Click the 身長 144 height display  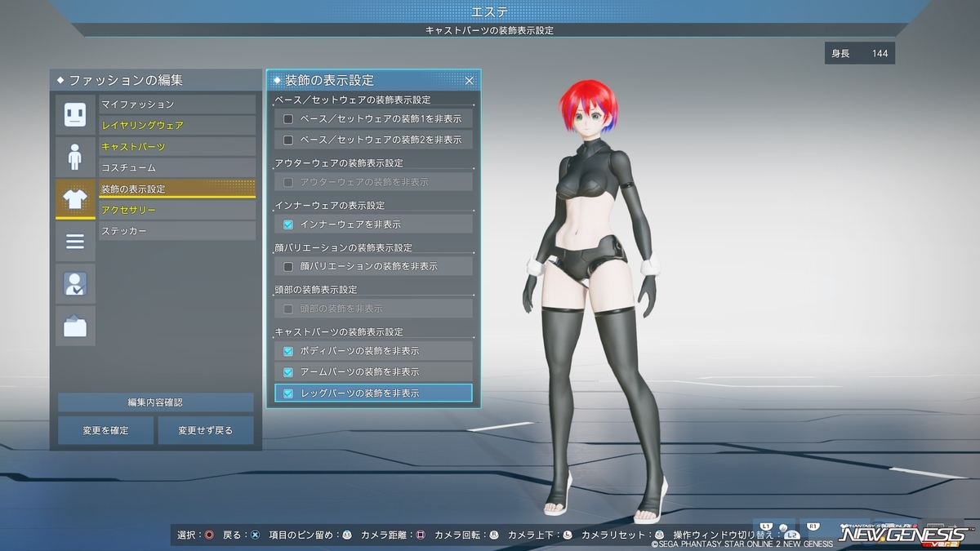[x=860, y=54]
